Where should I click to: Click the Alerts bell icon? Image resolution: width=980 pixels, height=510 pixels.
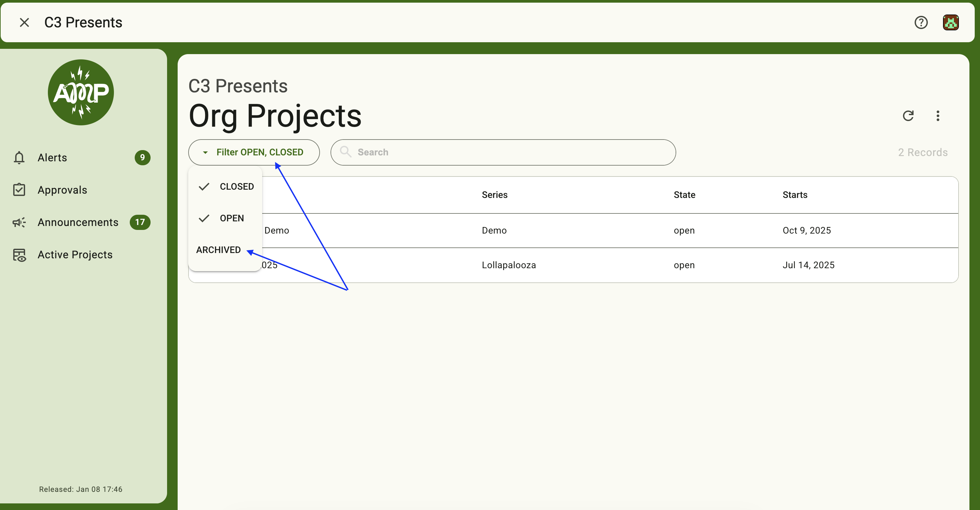[x=19, y=157]
